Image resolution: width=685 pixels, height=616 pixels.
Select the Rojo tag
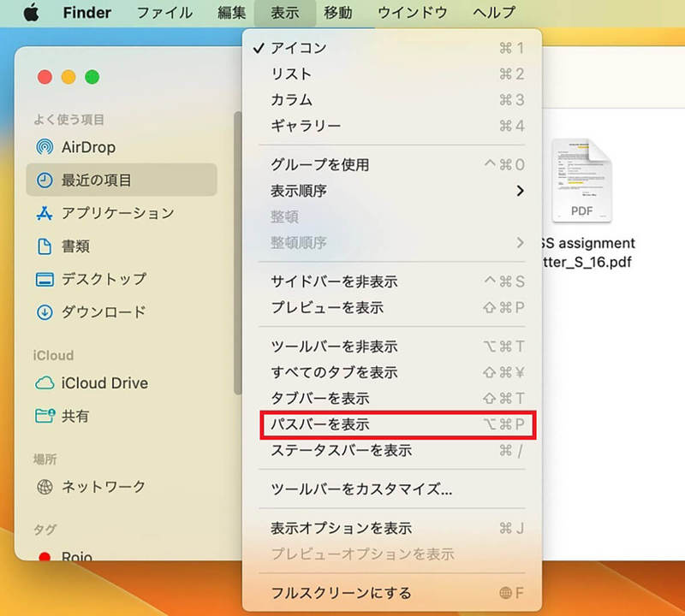point(122,554)
